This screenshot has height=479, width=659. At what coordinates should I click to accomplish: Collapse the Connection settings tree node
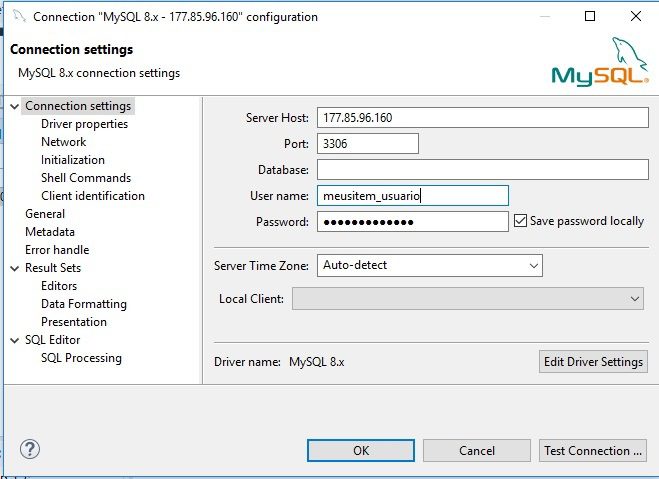pos(15,106)
